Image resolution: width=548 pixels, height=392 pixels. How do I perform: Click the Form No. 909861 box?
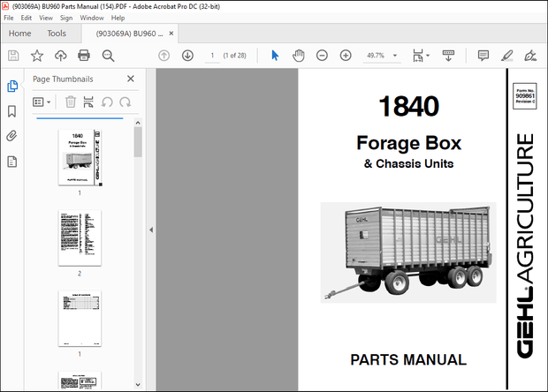525,96
